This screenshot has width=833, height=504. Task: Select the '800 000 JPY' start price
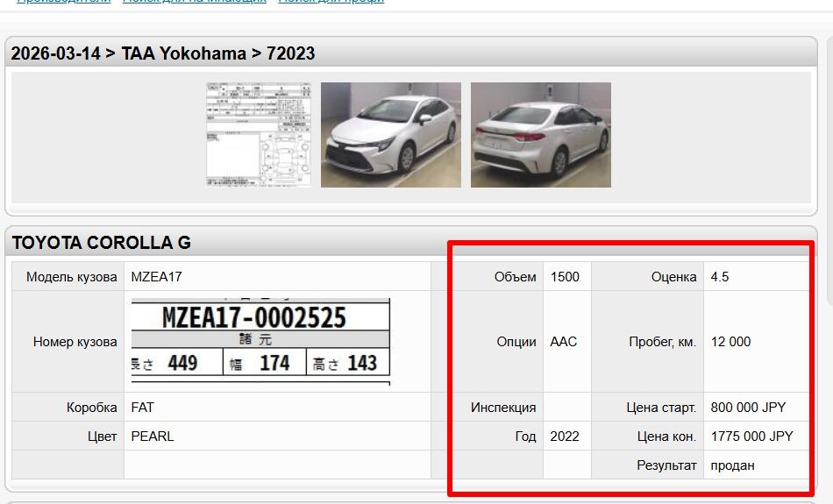(x=748, y=408)
